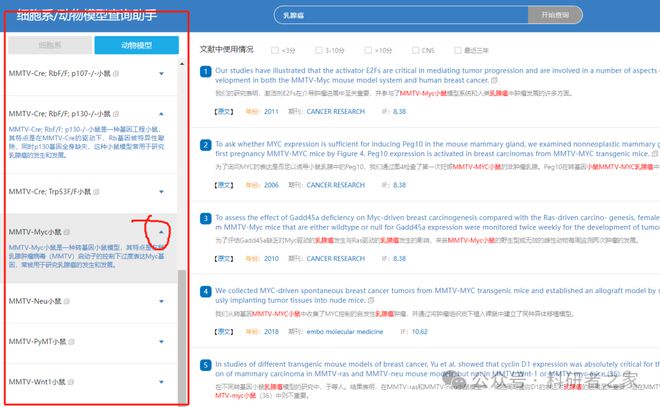Image resolution: width=660 pixels, height=407 pixels.
Task: Copy the MMTV-Neu小鼠 model name
Action: pos(67,301)
